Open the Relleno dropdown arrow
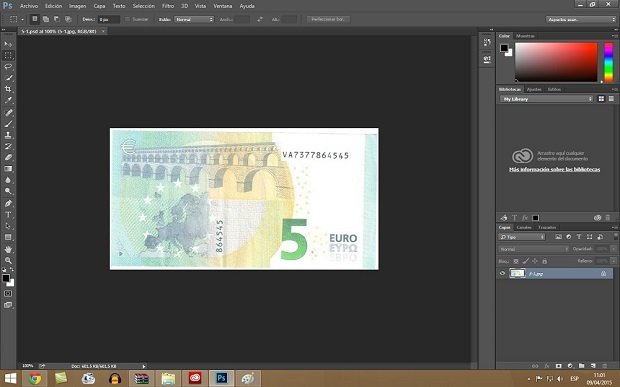 613,261
